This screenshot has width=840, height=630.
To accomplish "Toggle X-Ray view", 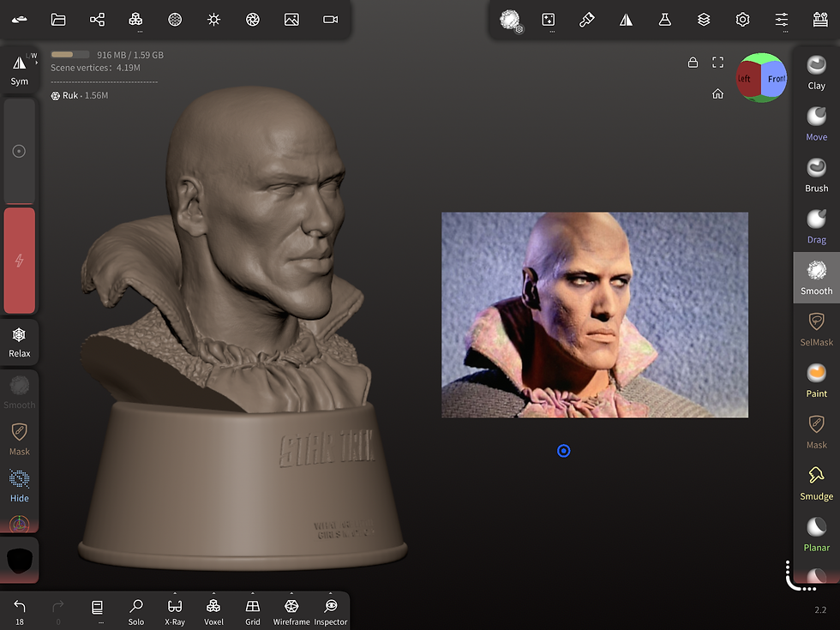I will pyautogui.click(x=175, y=612).
